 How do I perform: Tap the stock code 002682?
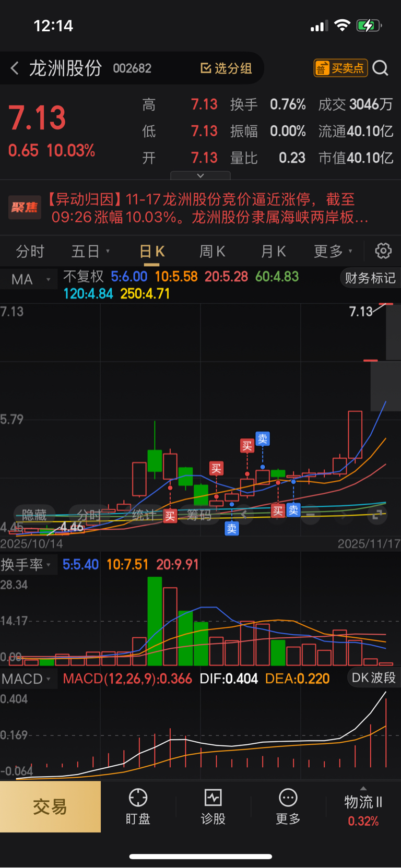(132, 68)
